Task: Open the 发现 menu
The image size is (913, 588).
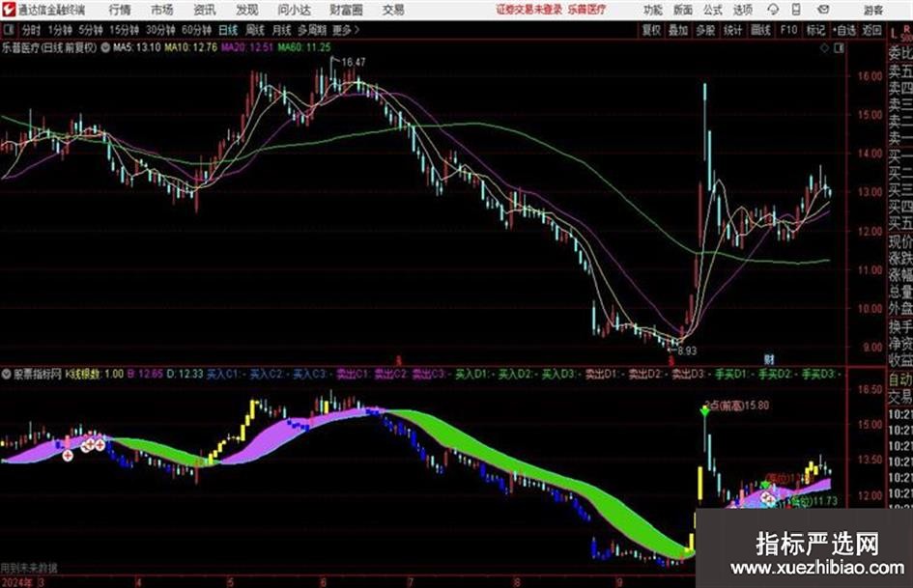Action: click(x=247, y=10)
